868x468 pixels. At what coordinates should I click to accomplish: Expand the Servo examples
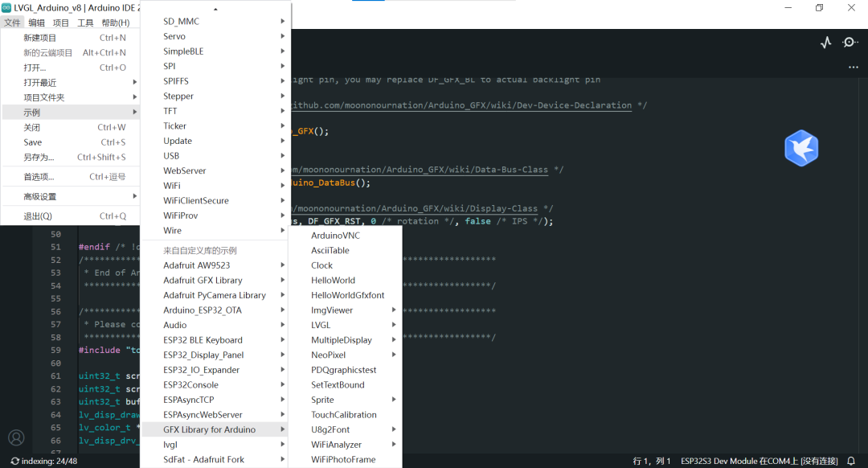(215, 36)
